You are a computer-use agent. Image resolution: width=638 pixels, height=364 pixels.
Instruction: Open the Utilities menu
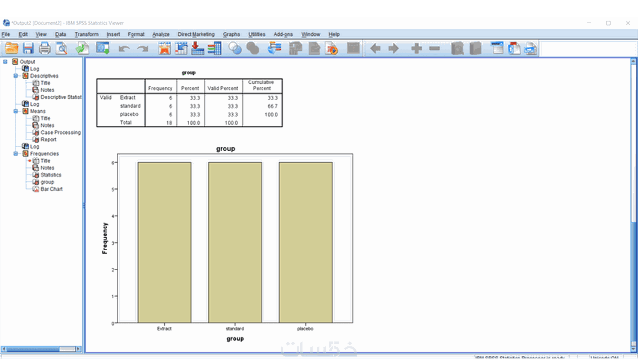(x=257, y=34)
